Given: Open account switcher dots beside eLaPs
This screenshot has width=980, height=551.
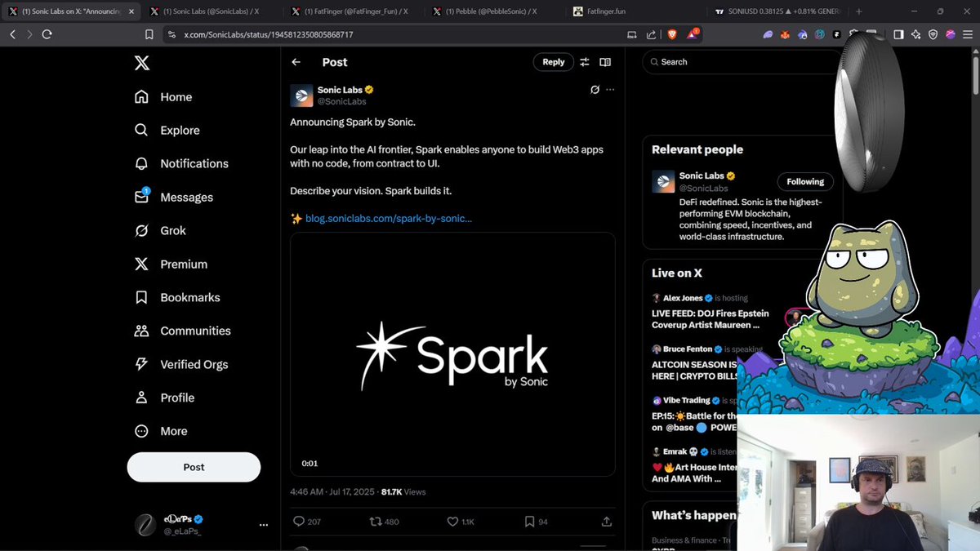Looking at the screenshot, I should coord(263,525).
